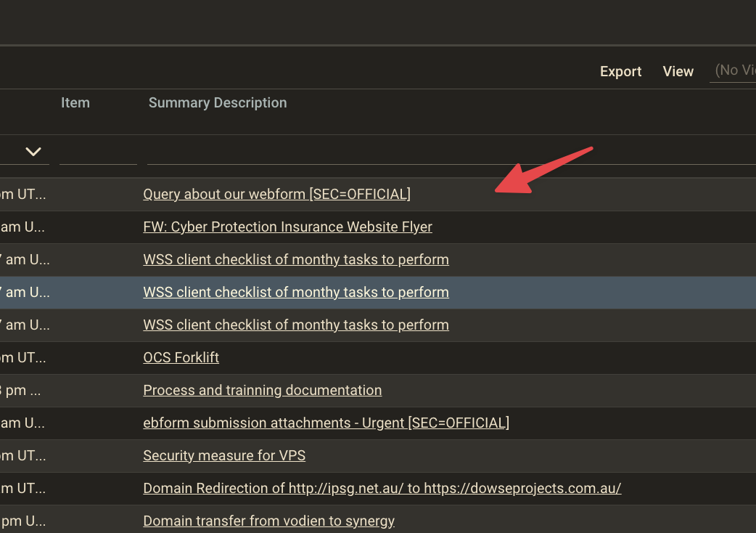The width and height of the screenshot is (756, 533).
Task: Sort by the Summary Description column header
Action: pyautogui.click(x=218, y=103)
